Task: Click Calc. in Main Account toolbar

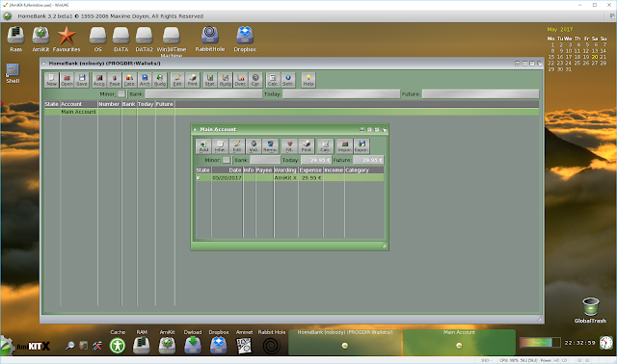Action: pyautogui.click(x=326, y=145)
